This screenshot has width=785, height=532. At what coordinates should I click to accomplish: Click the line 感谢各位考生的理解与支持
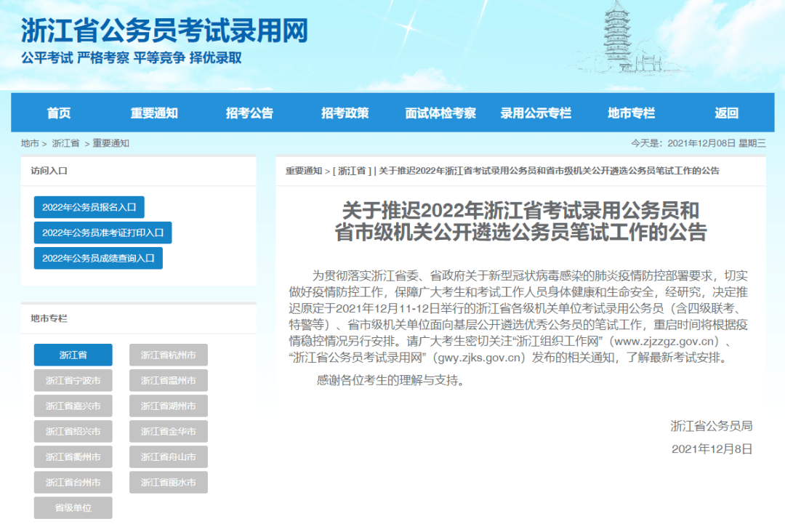[x=390, y=380]
